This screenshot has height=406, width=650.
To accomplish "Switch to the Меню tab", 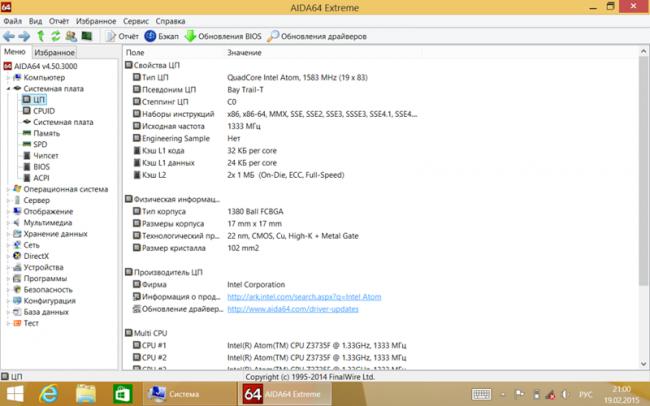I will point(15,52).
